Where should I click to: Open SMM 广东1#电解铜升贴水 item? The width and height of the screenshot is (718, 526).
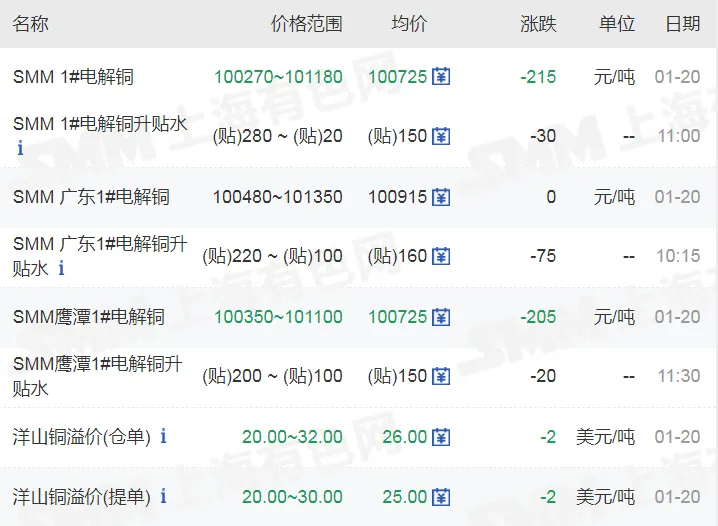tap(100, 256)
